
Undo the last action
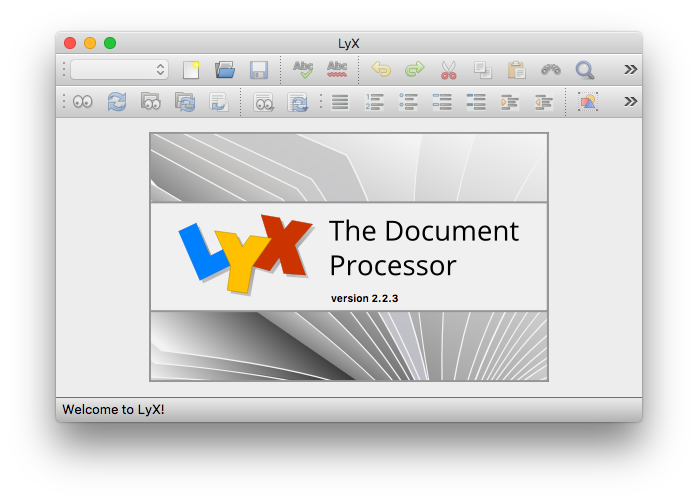(381, 70)
